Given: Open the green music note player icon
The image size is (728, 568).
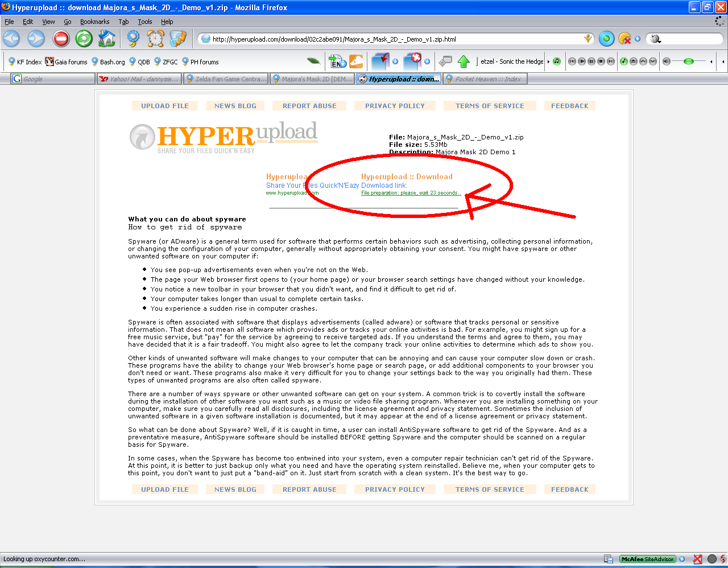Looking at the screenshot, I should 557,61.
